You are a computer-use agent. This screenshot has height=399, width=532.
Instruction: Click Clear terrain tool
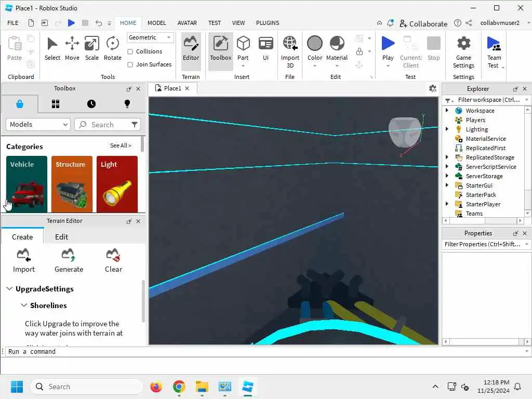click(113, 261)
